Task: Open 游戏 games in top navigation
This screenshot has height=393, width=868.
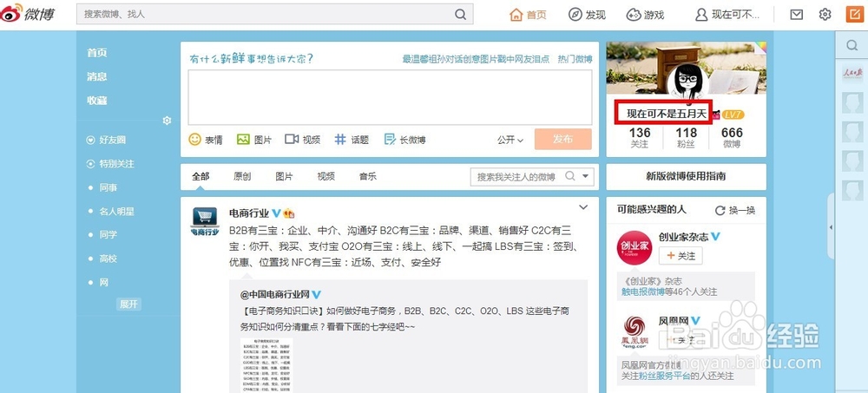Action: pyautogui.click(x=646, y=15)
